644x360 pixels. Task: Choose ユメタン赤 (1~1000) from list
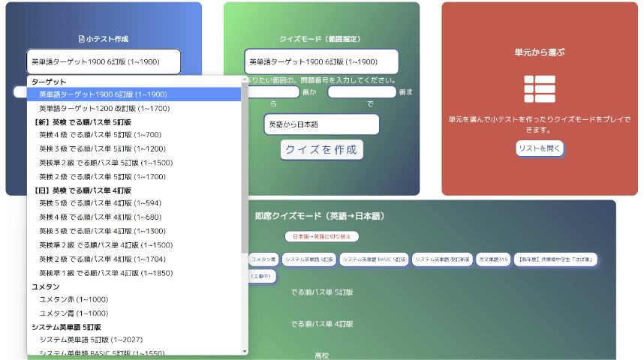click(x=74, y=299)
